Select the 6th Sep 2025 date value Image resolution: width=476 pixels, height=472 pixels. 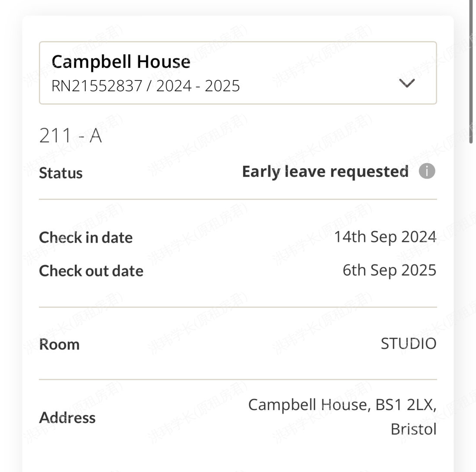(x=389, y=270)
